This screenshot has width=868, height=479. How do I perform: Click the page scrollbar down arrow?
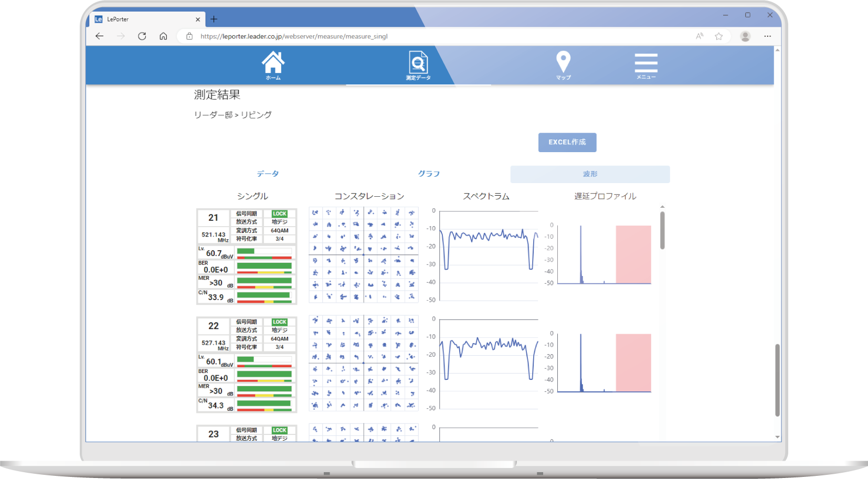[x=777, y=437]
